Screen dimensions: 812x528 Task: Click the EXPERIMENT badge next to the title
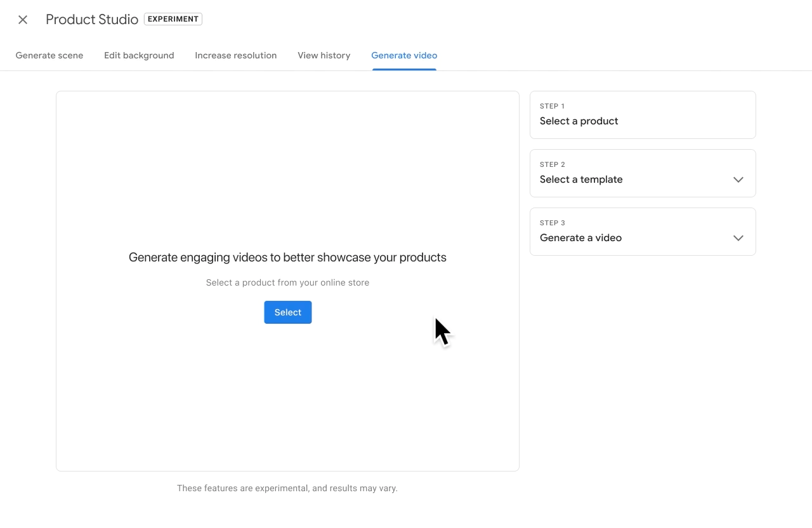click(x=173, y=19)
